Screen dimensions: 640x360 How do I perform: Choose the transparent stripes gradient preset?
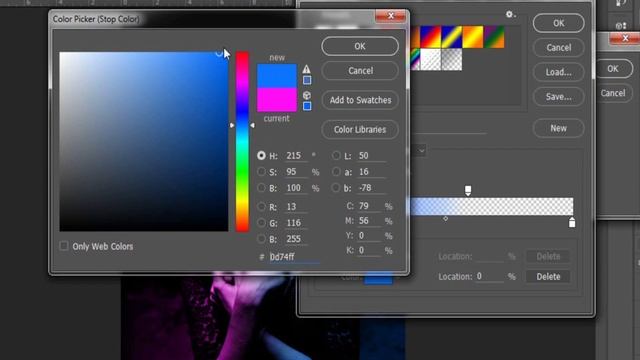tap(430, 59)
